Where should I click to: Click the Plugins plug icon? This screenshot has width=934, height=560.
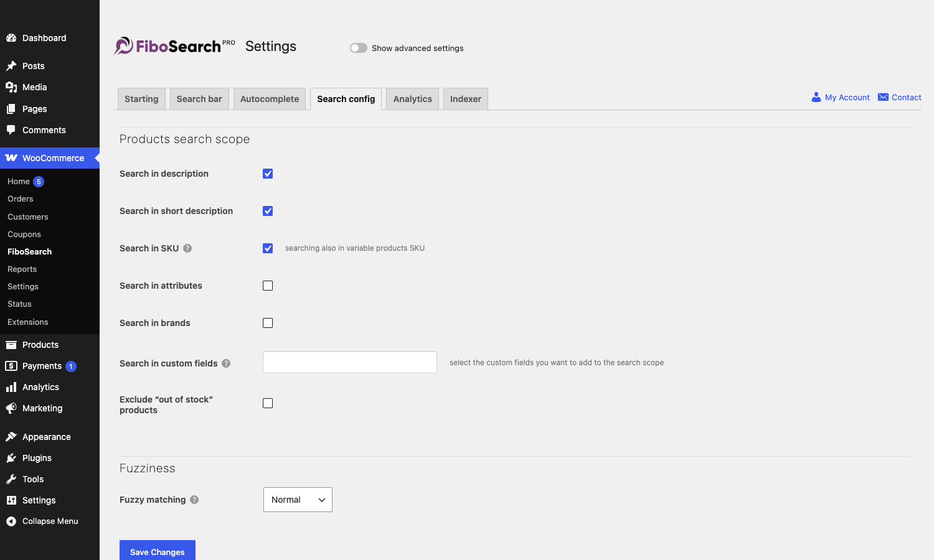(x=11, y=458)
